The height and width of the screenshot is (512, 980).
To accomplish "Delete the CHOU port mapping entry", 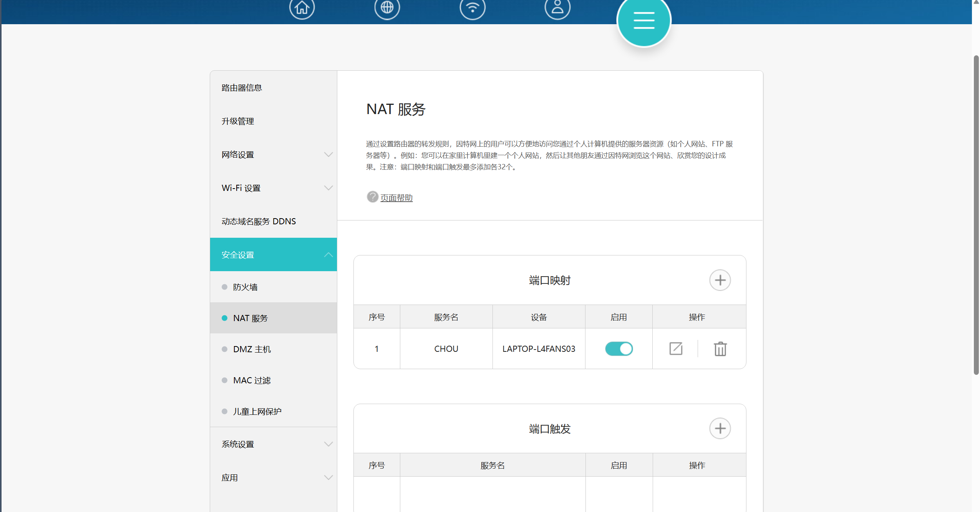I will tap(720, 349).
